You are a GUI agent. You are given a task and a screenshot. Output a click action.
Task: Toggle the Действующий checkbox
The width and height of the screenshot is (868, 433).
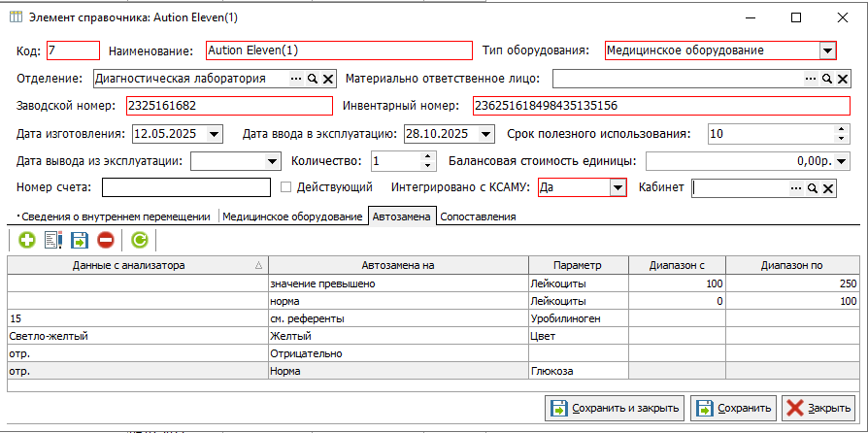(286, 187)
